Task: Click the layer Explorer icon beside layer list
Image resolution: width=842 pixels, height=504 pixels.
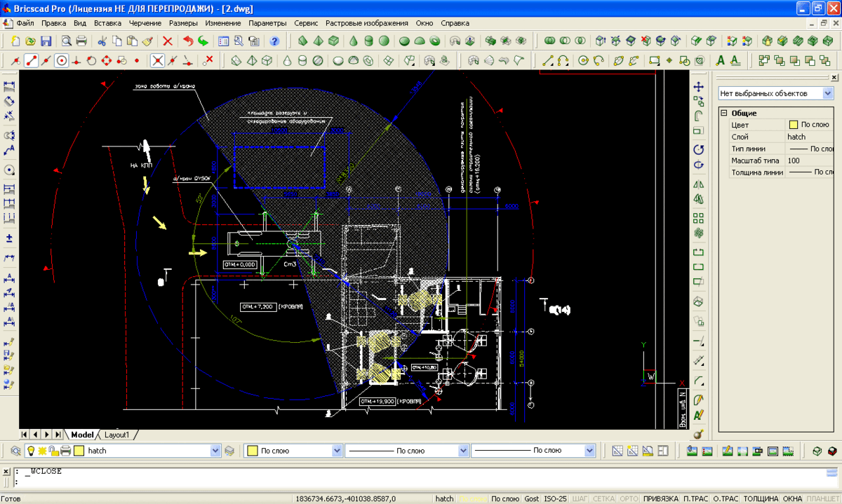Action: coord(14,451)
